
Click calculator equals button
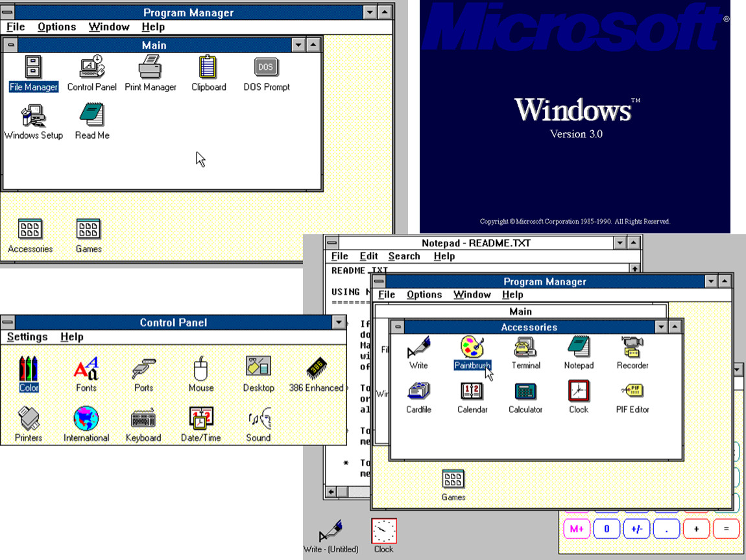point(726,529)
